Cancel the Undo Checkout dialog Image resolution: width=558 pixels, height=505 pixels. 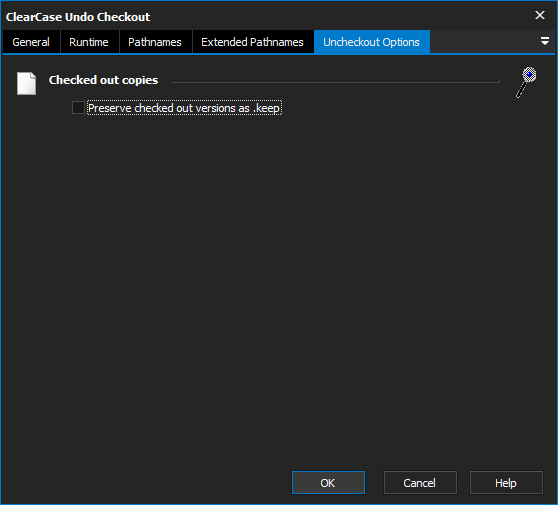click(420, 483)
